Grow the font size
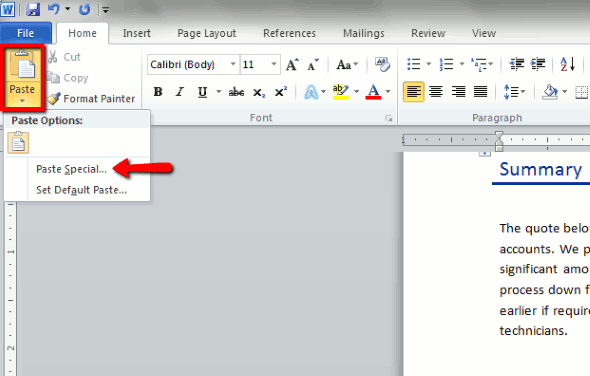The width and height of the screenshot is (590, 376). tap(292, 65)
